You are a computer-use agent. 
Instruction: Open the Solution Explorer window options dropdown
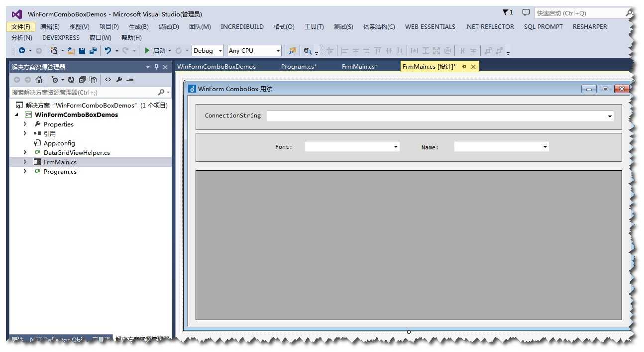point(147,67)
